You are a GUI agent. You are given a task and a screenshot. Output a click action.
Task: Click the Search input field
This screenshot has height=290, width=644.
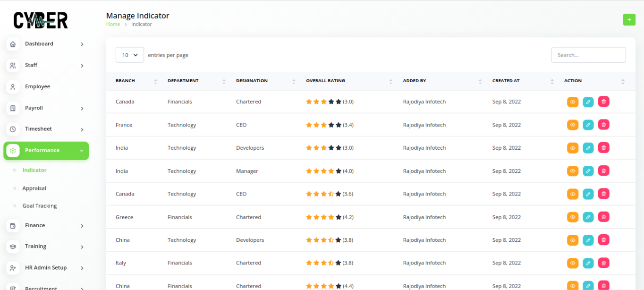[x=588, y=55]
